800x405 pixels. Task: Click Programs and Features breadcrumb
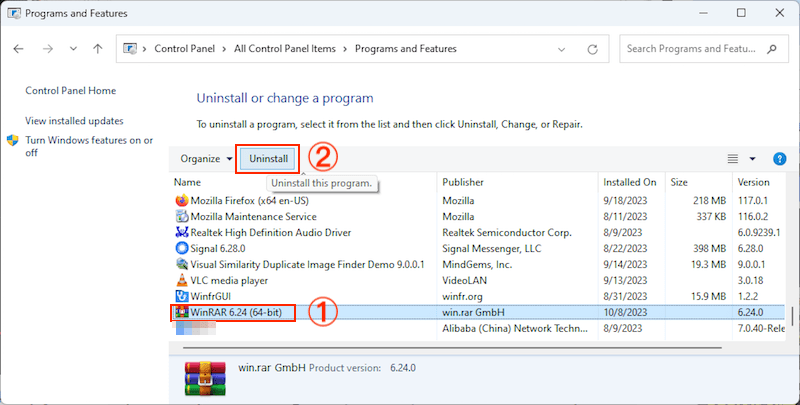(406, 49)
